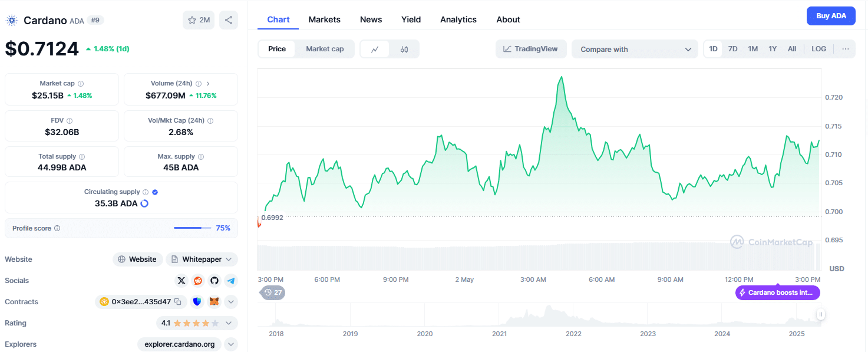The width and height of the screenshot is (868, 352).
Task: Switch chart to Price view
Action: click(277, 49)
